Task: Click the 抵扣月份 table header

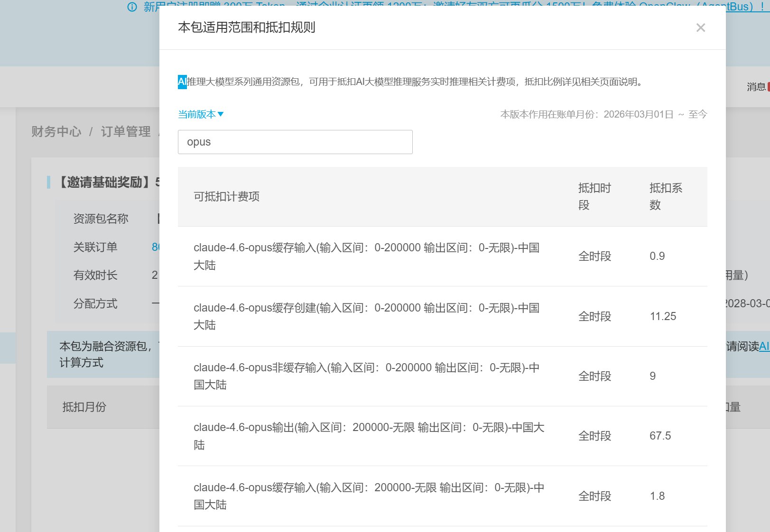Action: (84, 407)
